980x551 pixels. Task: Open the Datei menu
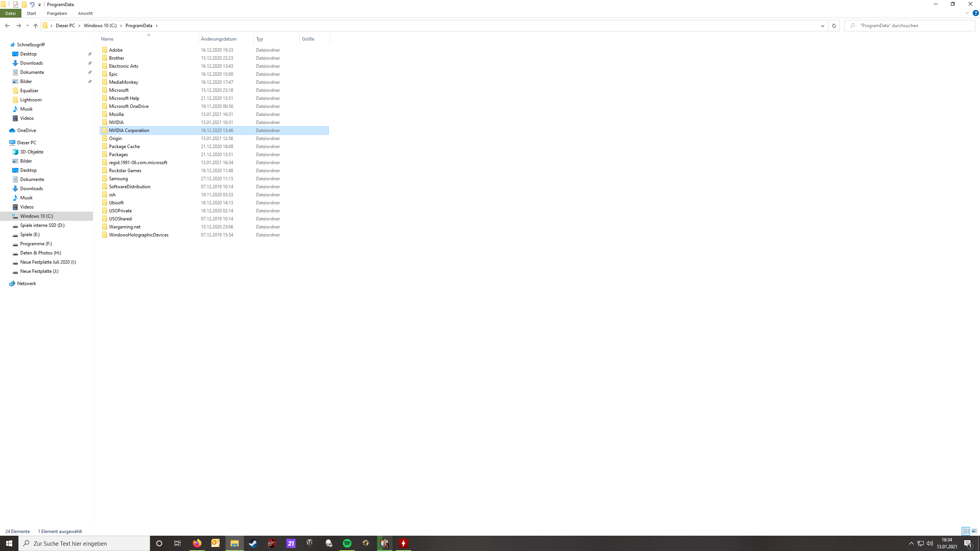point(10,13)
